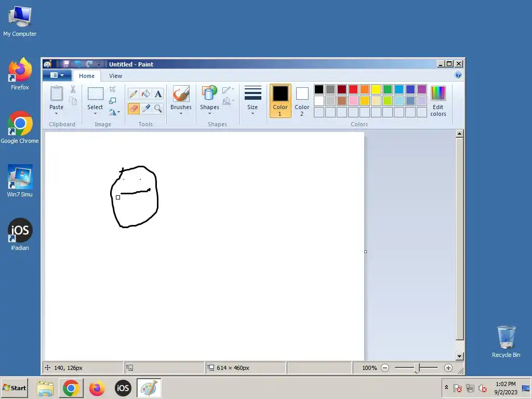Click the Undo arrow in title bar
This screenshot has width=532, height=399.
click(78, 64)
